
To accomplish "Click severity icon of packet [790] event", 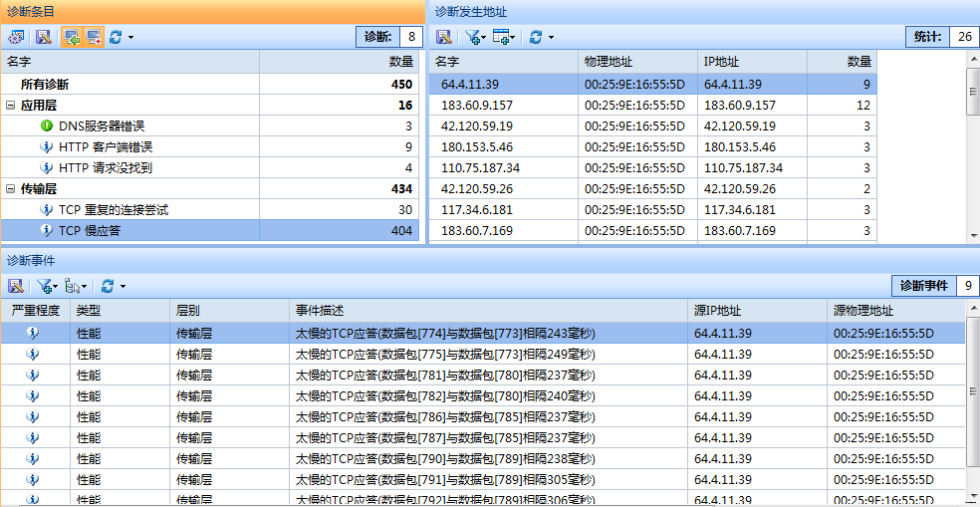I will [33, 458].
